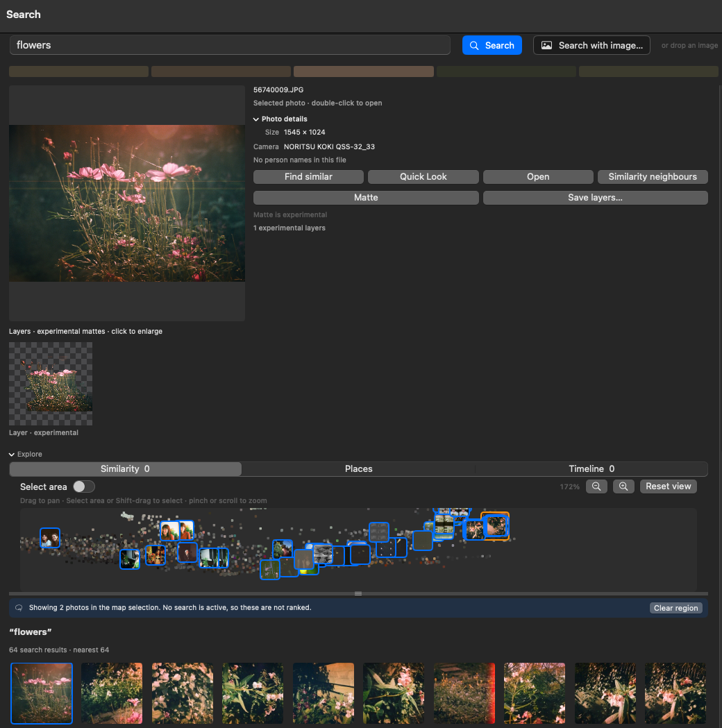Clear the map region selection
Viewport: 722px width, 728px height.
(675, 608)
